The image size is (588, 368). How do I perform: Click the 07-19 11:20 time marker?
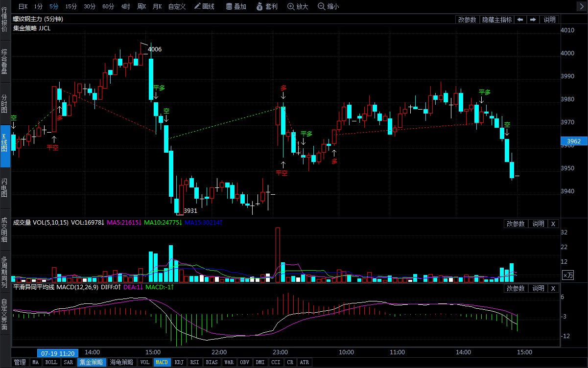(58, 353)
